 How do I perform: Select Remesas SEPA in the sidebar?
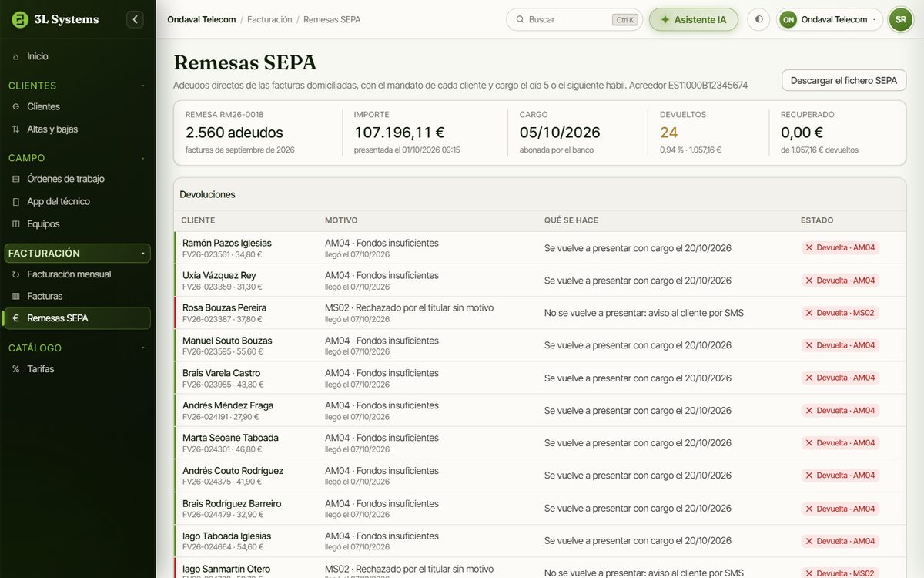(77, 318)
